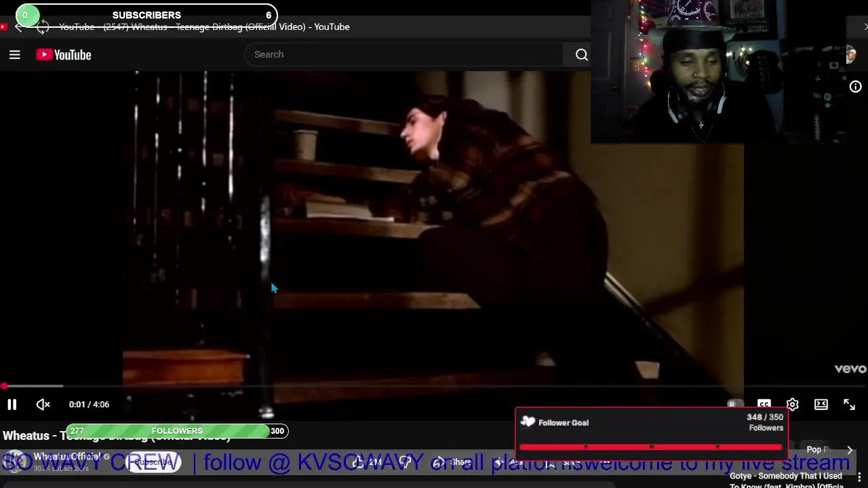Open the Gotye video's three-dot menu
The width and height of the screenshot is (868, 488).
pyautogui.click(x=859, y=478)
